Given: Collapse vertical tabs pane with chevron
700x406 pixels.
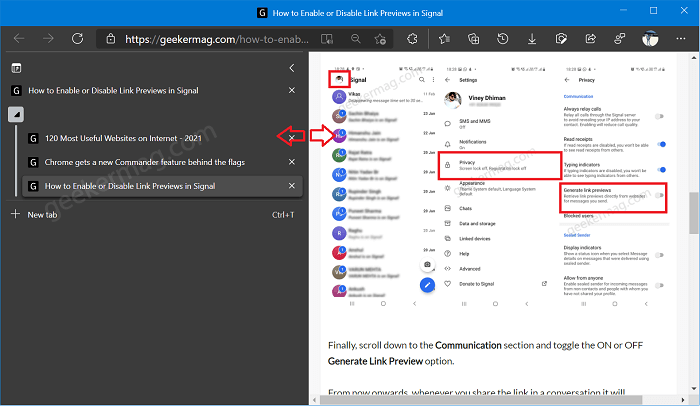Looking at the screenshot, I should [x=292, y=68].
